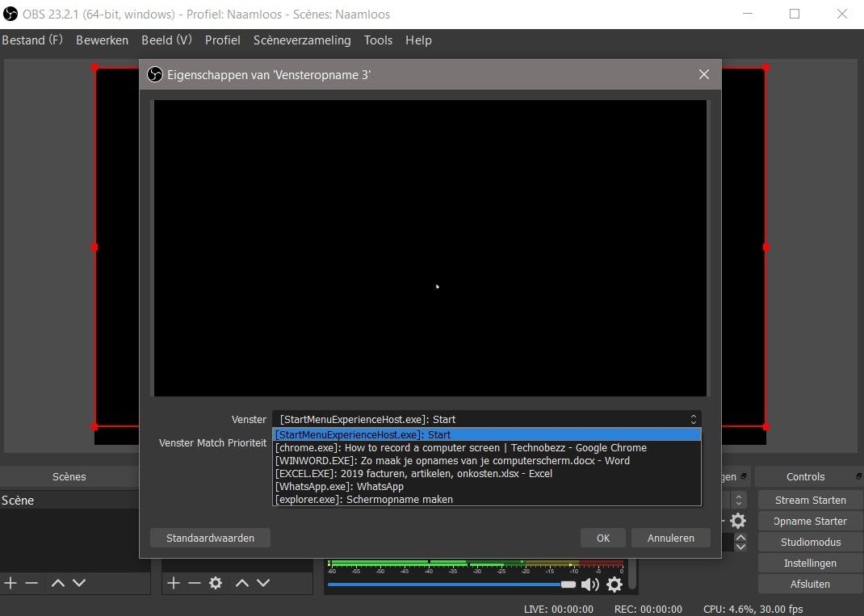Open audio mixer settings with the gear icon
The width and height of the screenshot is (864, 616).
tap(614, 585)
